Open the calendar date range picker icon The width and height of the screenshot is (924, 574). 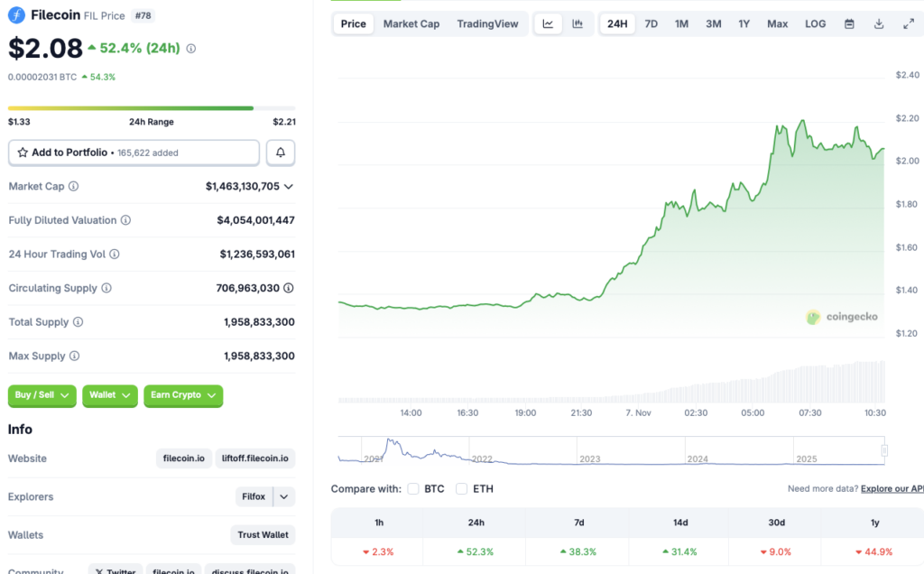849,23
